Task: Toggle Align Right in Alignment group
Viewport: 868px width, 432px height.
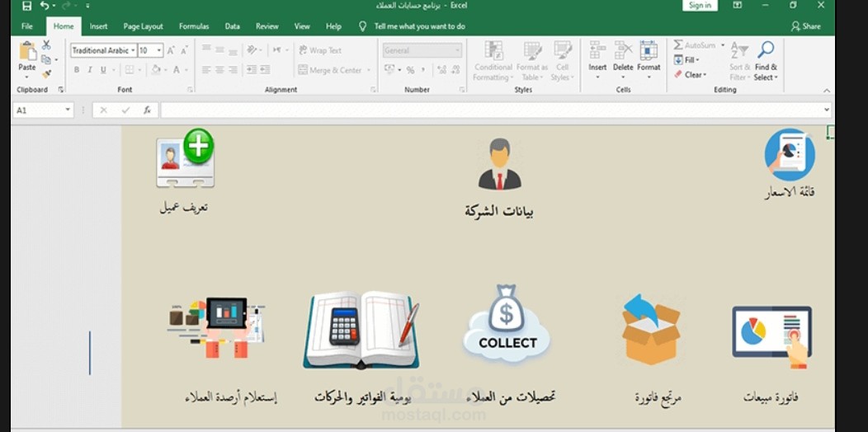Action: 233,70
